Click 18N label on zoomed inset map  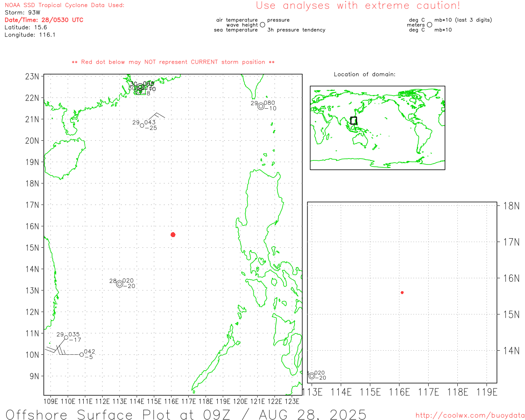511,206
